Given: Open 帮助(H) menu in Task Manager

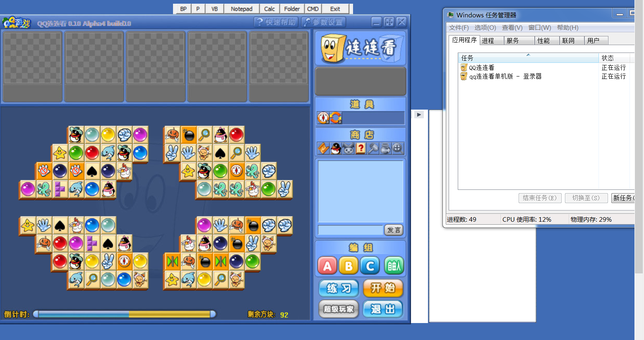Looking at the screenshot, I should (567, 28).
